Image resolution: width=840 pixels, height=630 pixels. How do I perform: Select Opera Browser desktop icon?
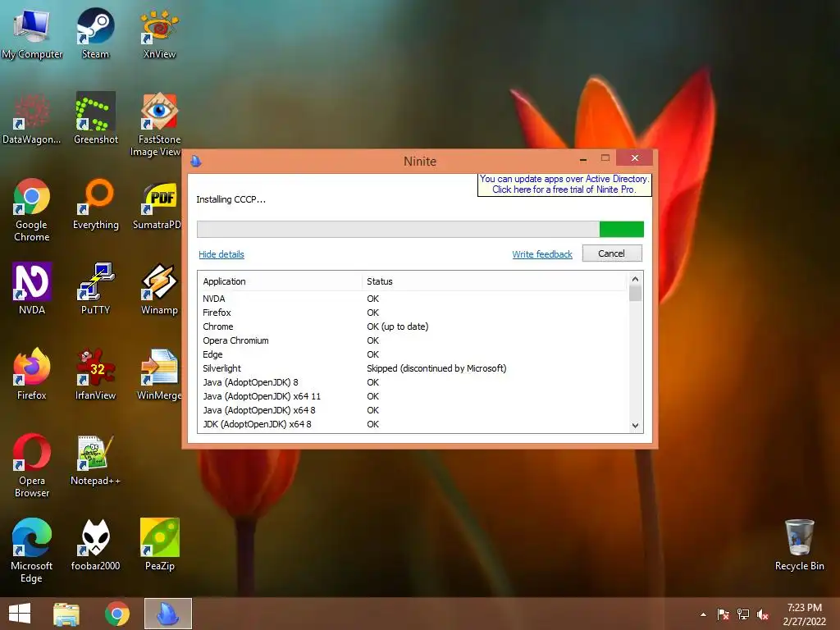click(32, 465)
